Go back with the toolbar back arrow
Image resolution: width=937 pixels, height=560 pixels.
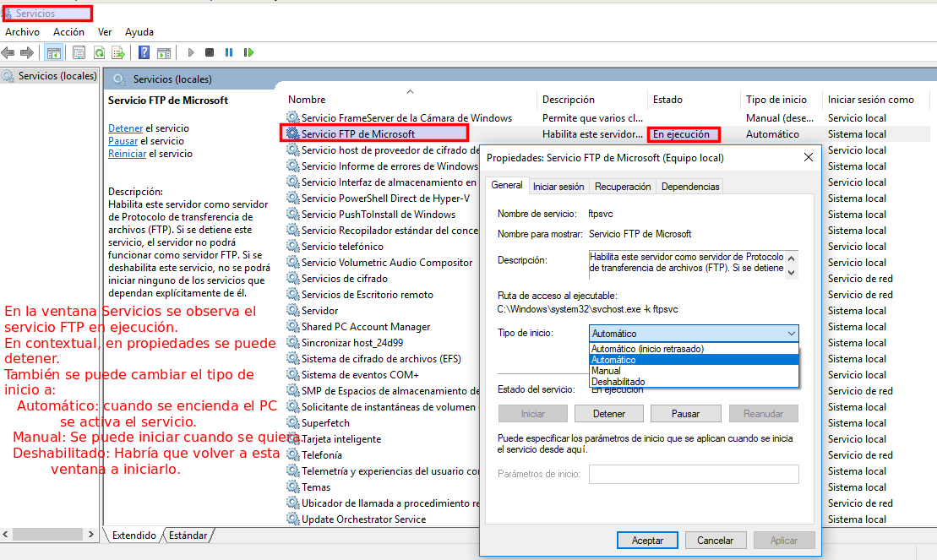coord(8,52)
